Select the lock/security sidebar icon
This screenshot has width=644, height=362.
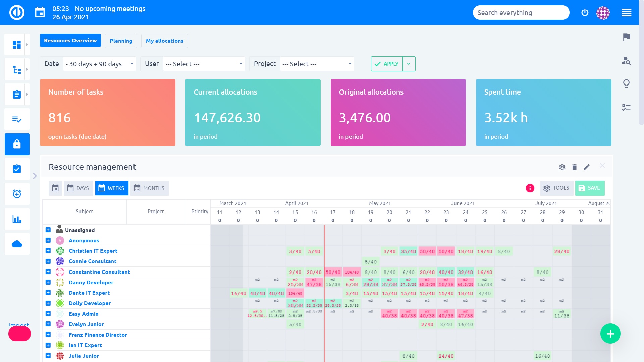[17, 144]
